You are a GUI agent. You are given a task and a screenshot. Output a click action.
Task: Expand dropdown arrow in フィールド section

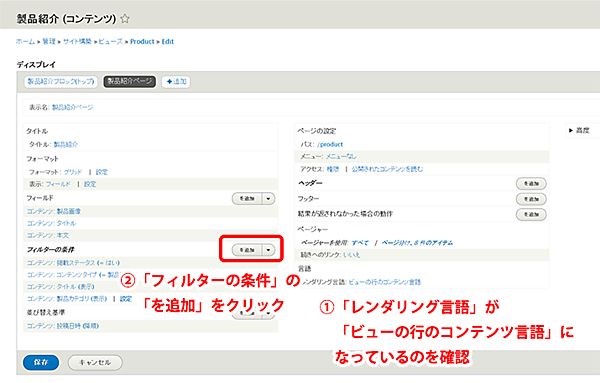click(x=268, y=199)
